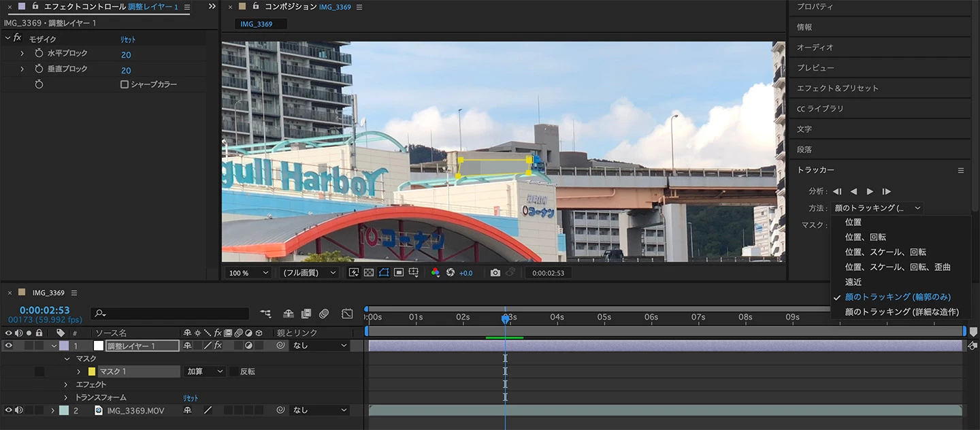The image size is (980, 430).
Task: Analyze forward in tracker panel
Action: (870, 191)
